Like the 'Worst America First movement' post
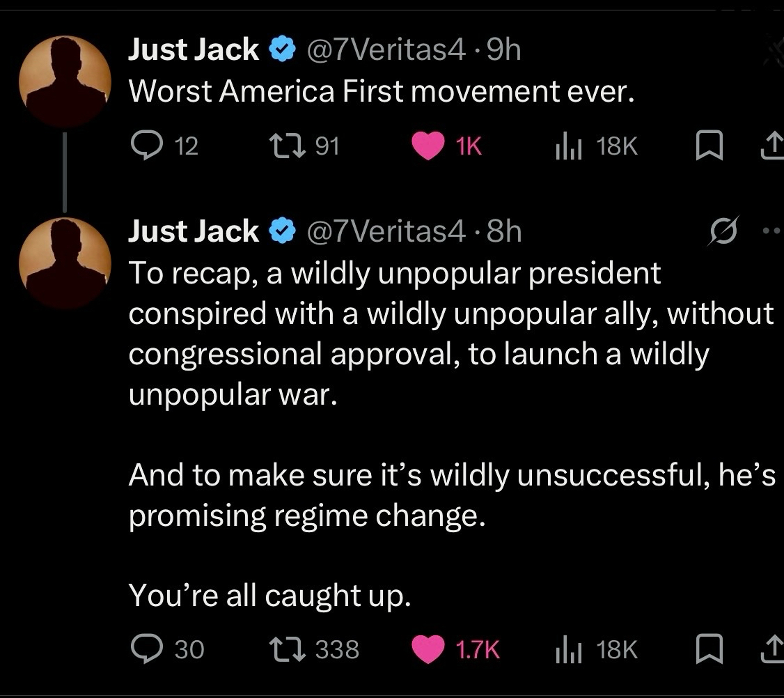784x698 pixels. pos(428,145)
